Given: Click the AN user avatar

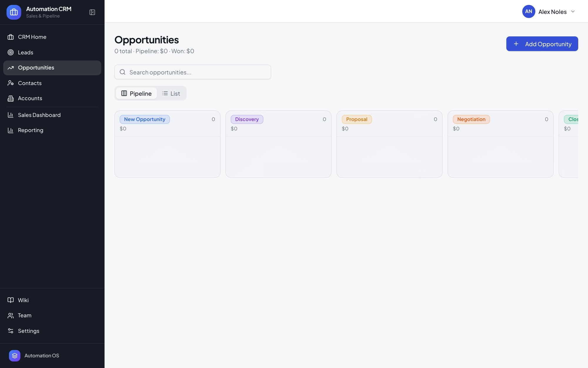Looking at the screenshot, I should coord(529,11).
